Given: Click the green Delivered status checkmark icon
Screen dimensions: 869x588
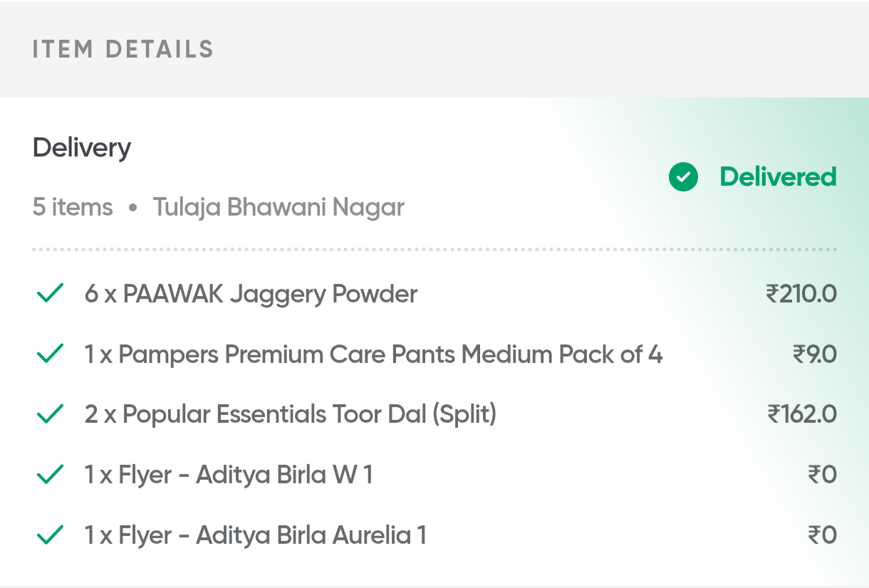Looking at the screenshot, I should coord(683,177).
